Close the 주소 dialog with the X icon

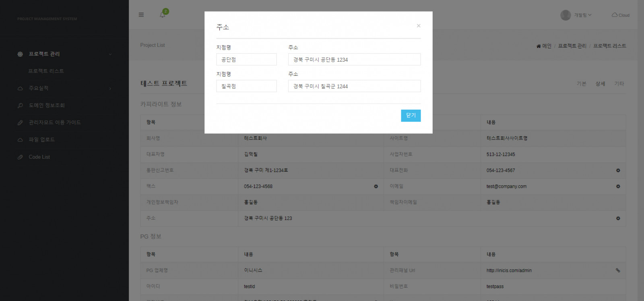point(419,26)
